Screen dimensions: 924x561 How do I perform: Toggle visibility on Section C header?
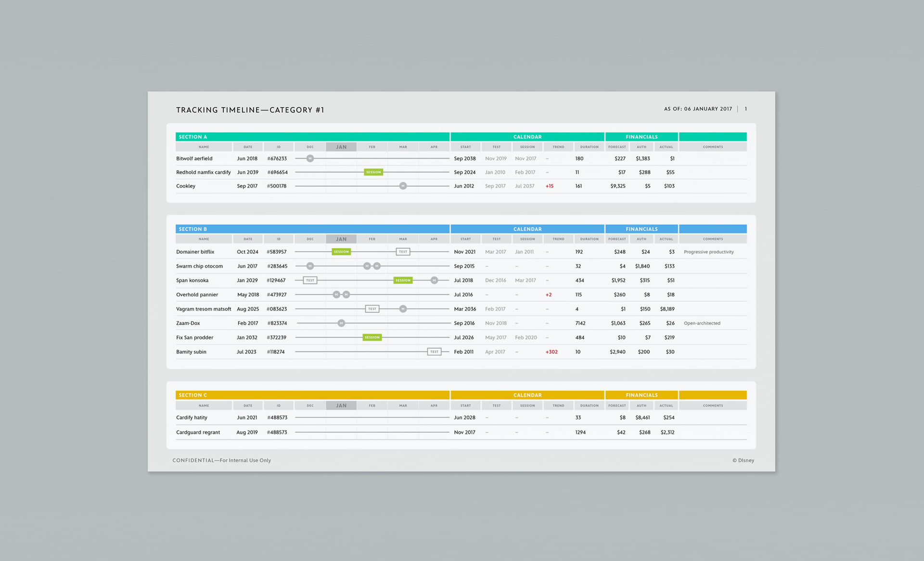pyautogui.click(x=195, y=394)
